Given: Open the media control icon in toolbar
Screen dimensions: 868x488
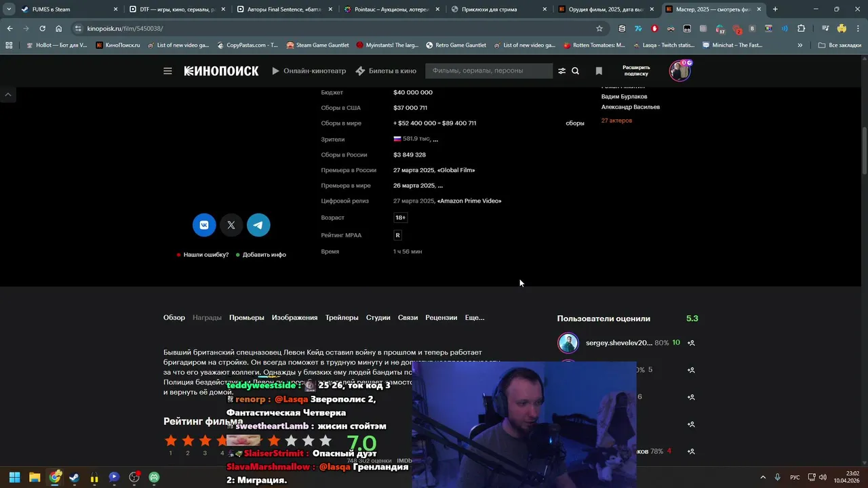Looking at the screenshot, I should pyautogui.click(x=825, y=28).
